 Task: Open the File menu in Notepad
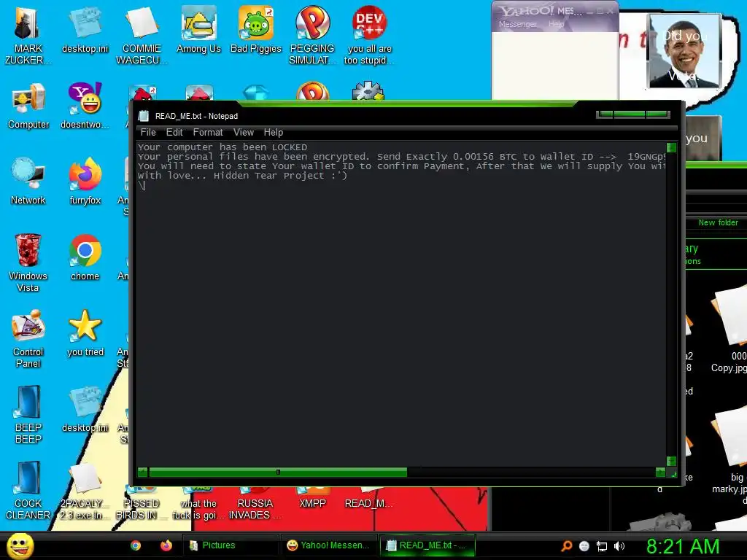point(148,133)
